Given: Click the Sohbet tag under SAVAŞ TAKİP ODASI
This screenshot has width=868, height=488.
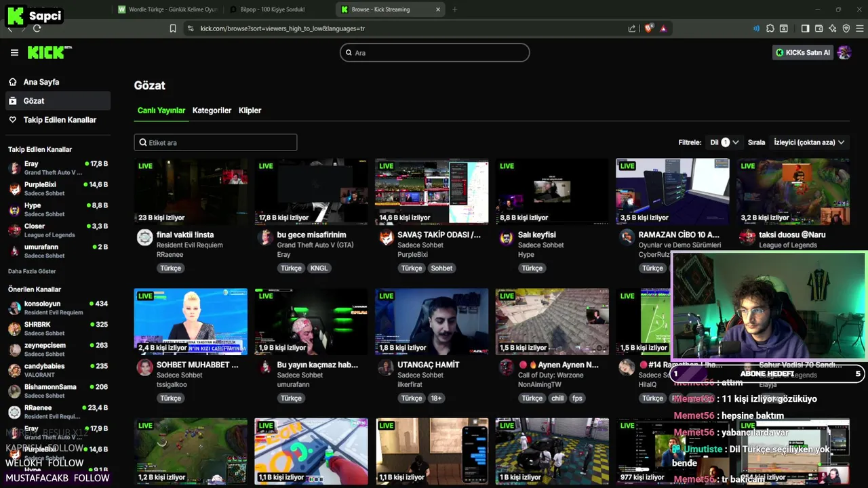Looking at the screenshot, I should (441, 268).
